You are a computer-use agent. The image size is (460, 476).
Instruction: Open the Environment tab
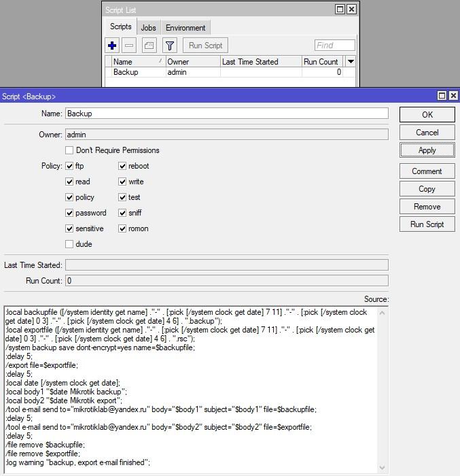185,28
